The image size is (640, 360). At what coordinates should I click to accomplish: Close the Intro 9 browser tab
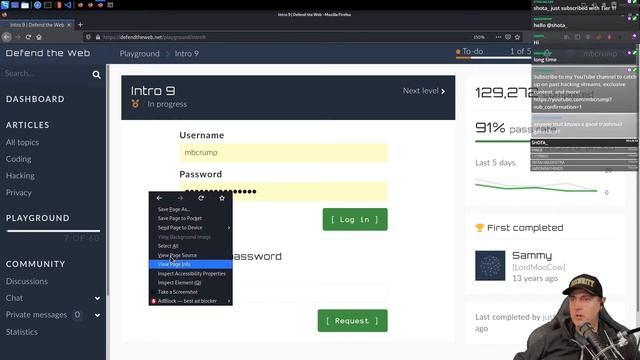[x=69, y=25]
